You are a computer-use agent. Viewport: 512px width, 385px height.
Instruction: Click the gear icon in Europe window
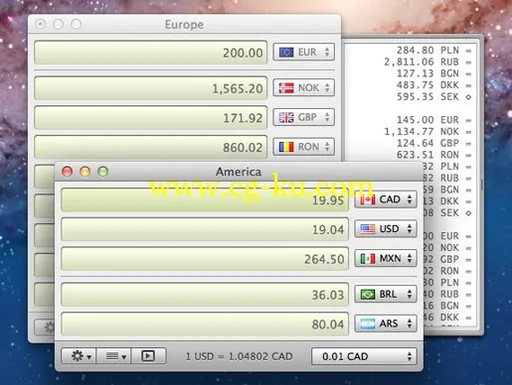[49, 327]
